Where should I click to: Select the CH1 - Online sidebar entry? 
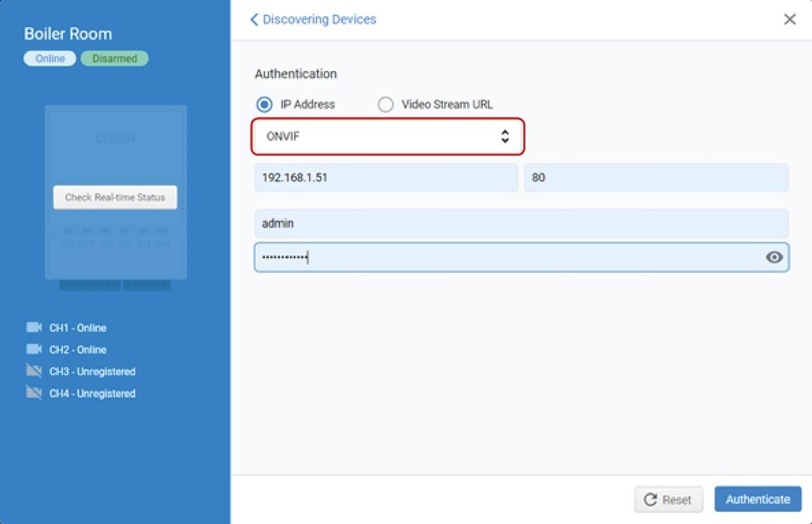[x=77, y=327]
